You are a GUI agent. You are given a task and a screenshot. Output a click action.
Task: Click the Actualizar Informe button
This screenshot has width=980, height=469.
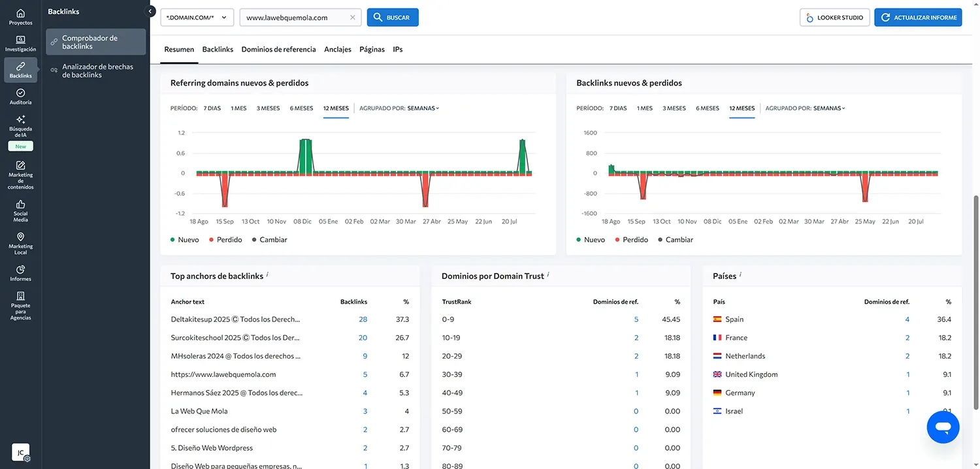point(918,18)
